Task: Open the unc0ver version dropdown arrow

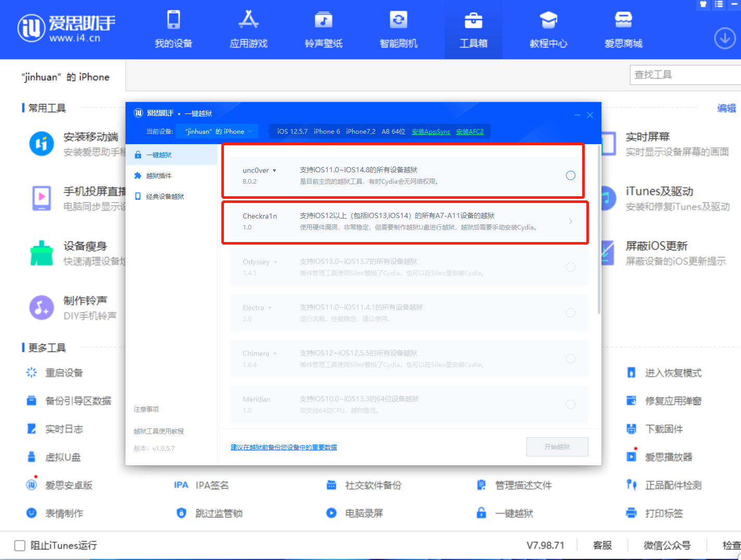Action: click(274, 171)
